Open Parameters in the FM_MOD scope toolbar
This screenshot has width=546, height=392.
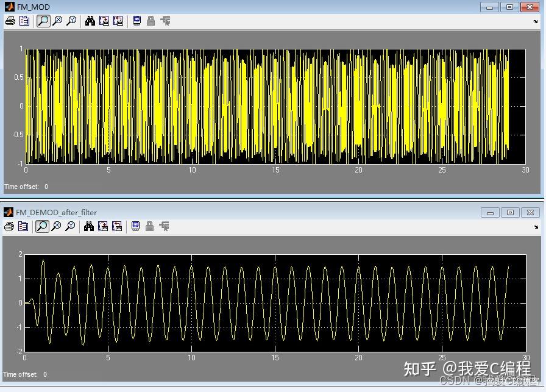tap(24, 21)
